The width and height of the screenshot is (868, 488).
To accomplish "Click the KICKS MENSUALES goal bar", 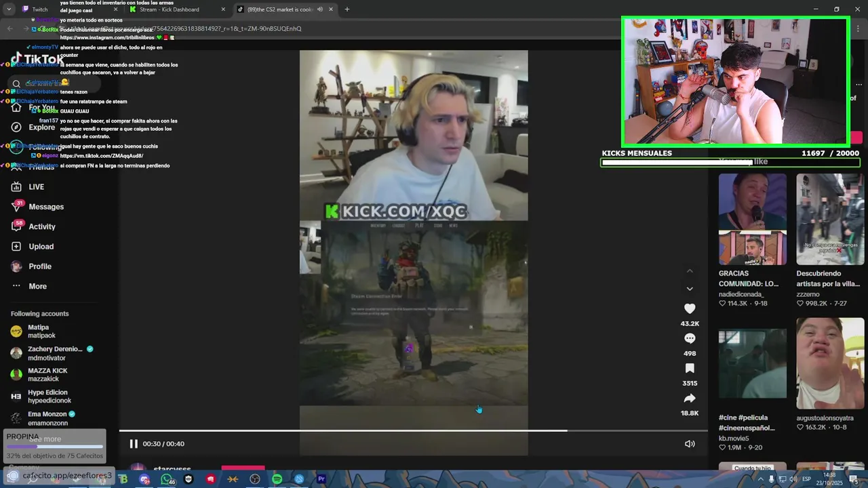I will pos(730,163).
